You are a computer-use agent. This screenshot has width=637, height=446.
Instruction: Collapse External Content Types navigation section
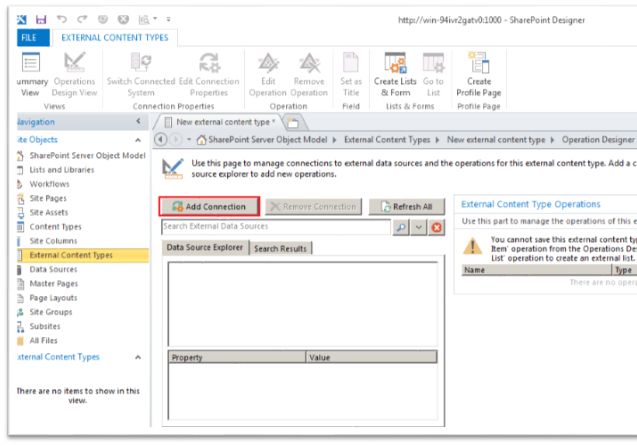(x=138, y=357)
